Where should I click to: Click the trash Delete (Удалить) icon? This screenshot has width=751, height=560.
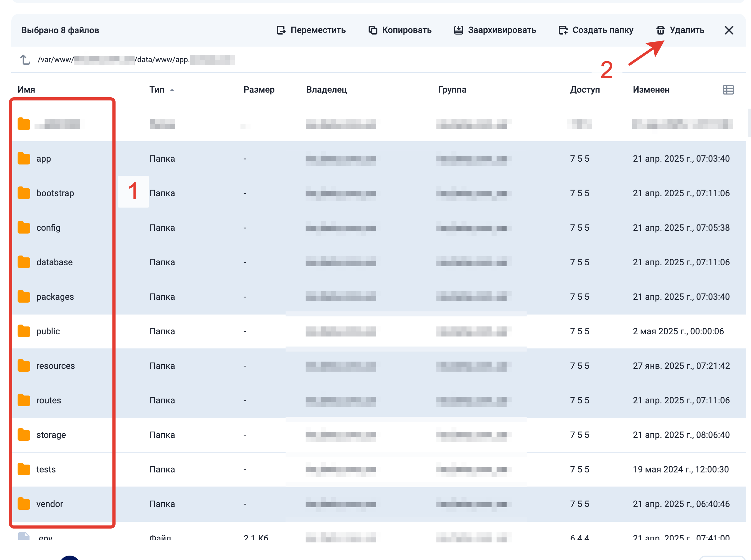[660, 30]
